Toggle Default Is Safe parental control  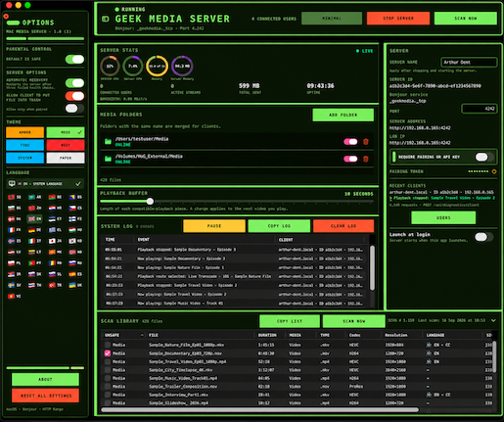74,59
